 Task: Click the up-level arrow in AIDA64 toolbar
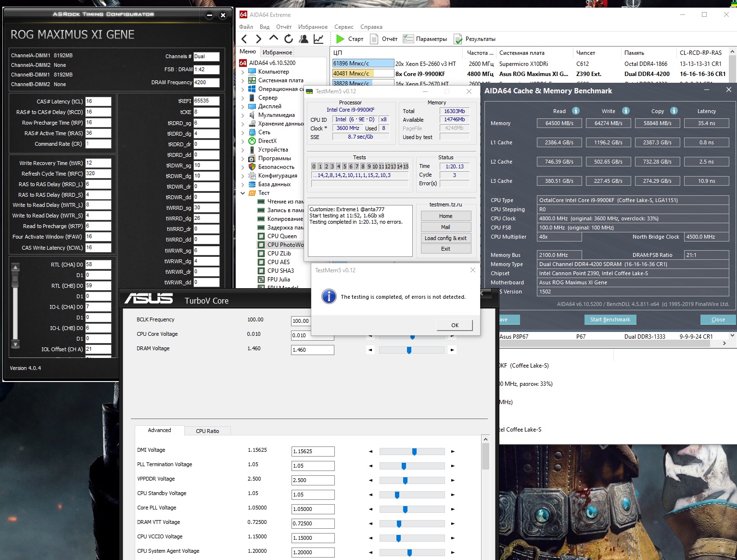[274, 38]
